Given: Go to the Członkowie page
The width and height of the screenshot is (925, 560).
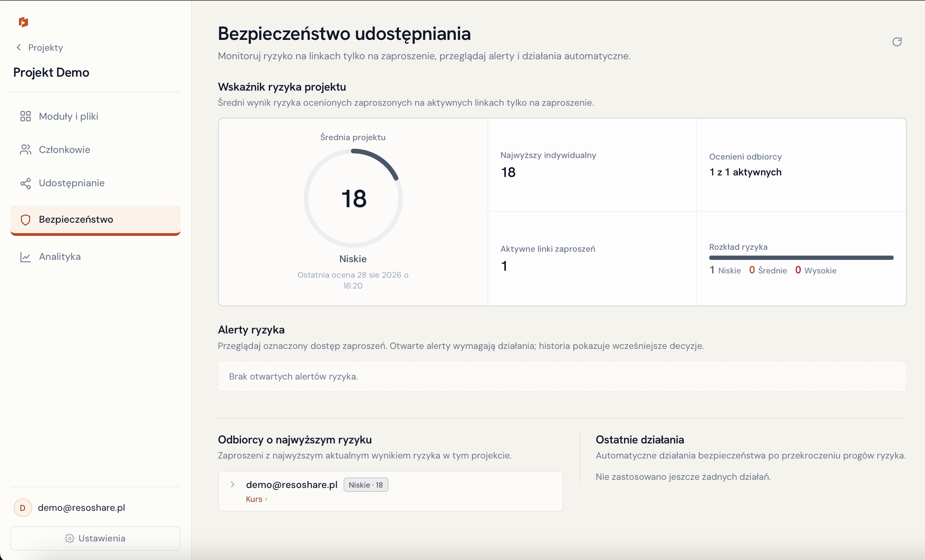Looking at the screenshot, I should tap(95, 149).
